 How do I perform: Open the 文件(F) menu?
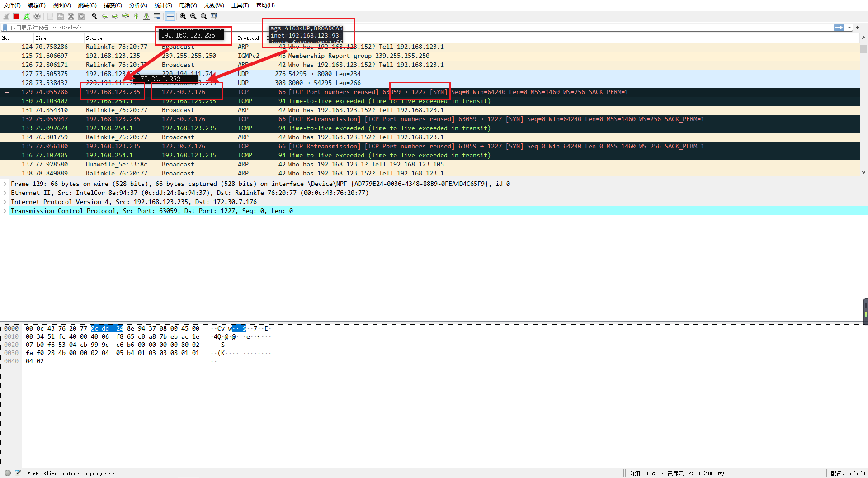[x=12, y=5]
